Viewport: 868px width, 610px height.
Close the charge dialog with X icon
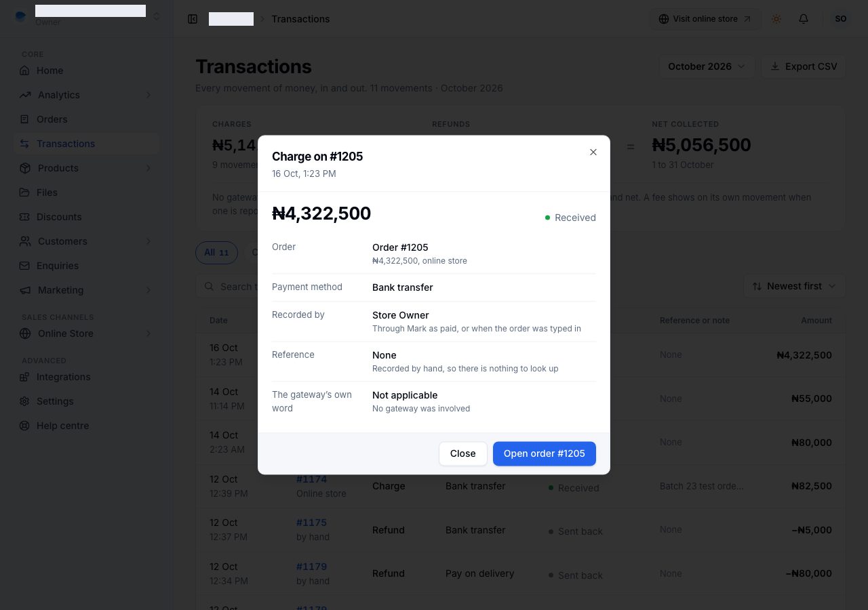coord(593,152)
